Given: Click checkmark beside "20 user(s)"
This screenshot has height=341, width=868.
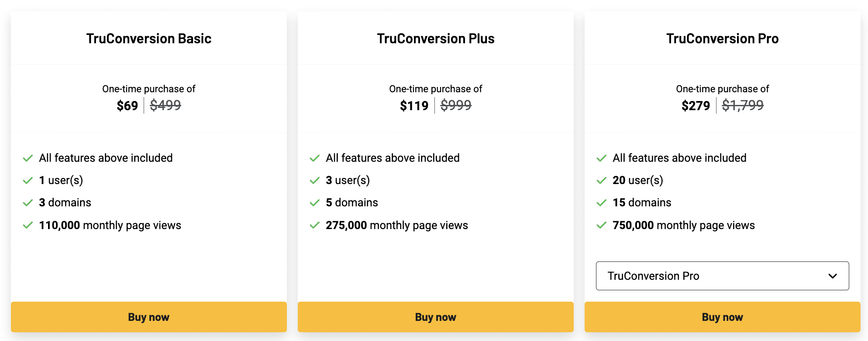Looking at the screenshot, I should (602, 181).
